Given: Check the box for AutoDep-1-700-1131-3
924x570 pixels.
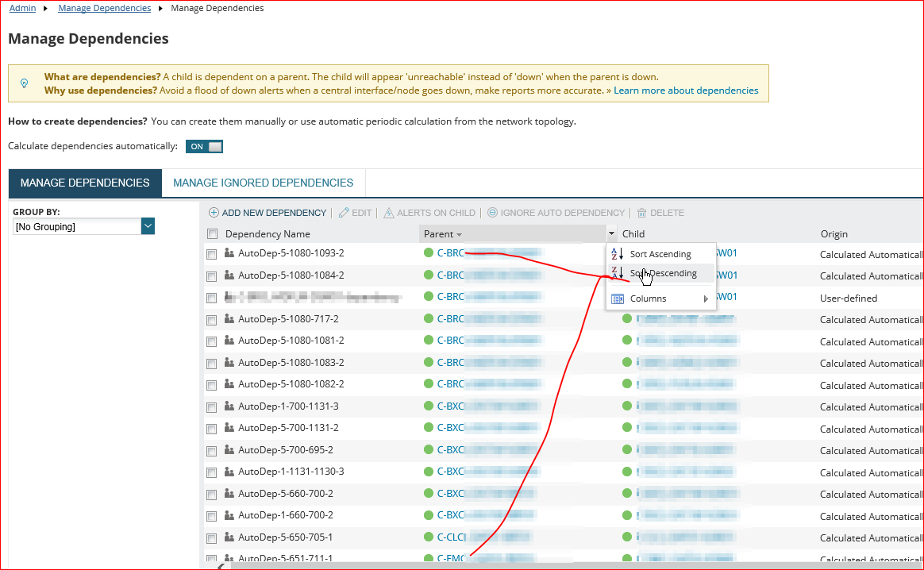Looking at the screenshot, I should (212, 407).
